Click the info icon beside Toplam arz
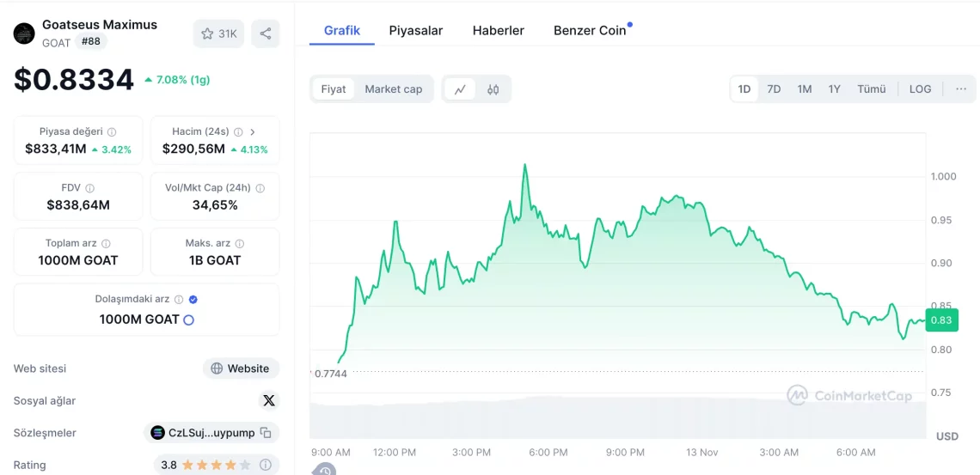Viewport: 980px width, 475px height. pos(107,243)
